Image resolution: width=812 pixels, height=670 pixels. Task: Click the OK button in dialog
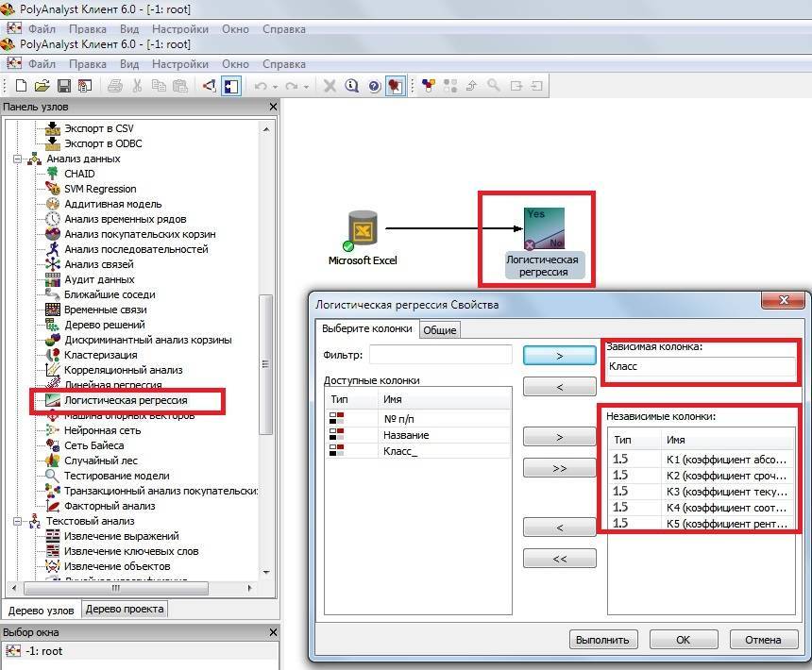(x=683, y=639)
